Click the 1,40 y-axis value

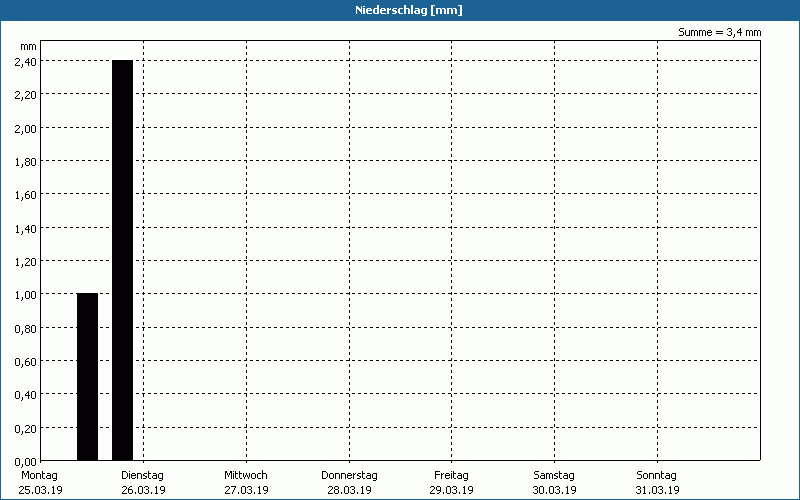click(x=26, y=228)
